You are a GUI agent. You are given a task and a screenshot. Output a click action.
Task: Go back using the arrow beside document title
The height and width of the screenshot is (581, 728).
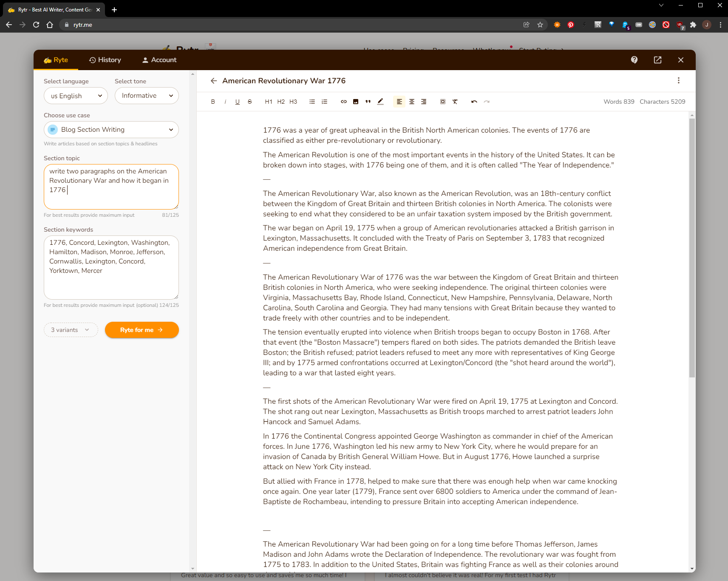[214, 81]
